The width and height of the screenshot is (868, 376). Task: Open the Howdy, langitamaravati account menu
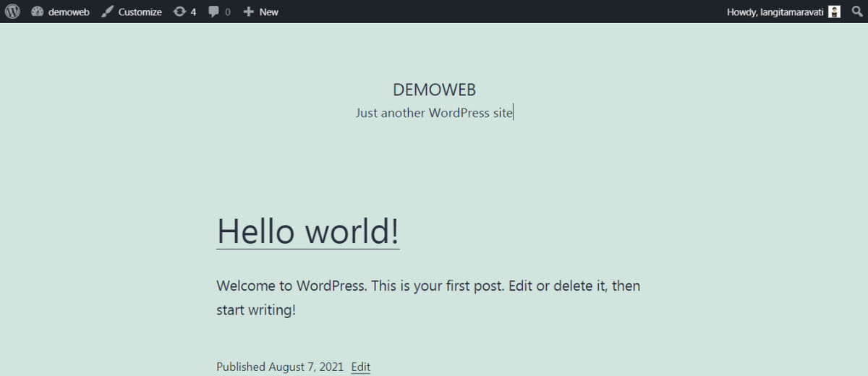tap(783, 12)
